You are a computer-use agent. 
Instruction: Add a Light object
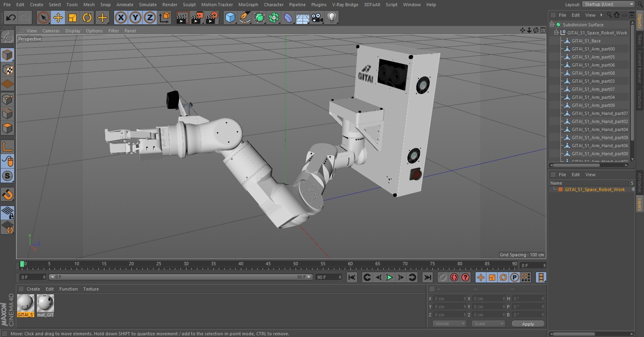pyautogui.click(x=332, y=17)
